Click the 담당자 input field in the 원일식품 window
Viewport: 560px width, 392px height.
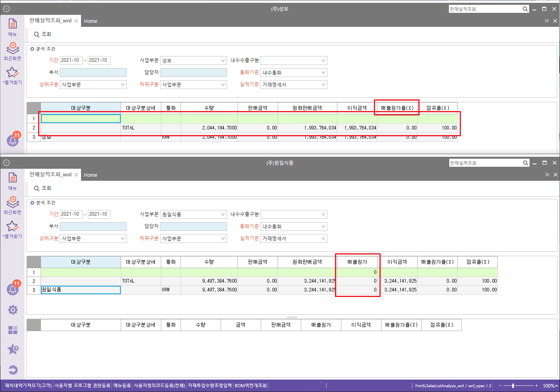tap(194, 226)
